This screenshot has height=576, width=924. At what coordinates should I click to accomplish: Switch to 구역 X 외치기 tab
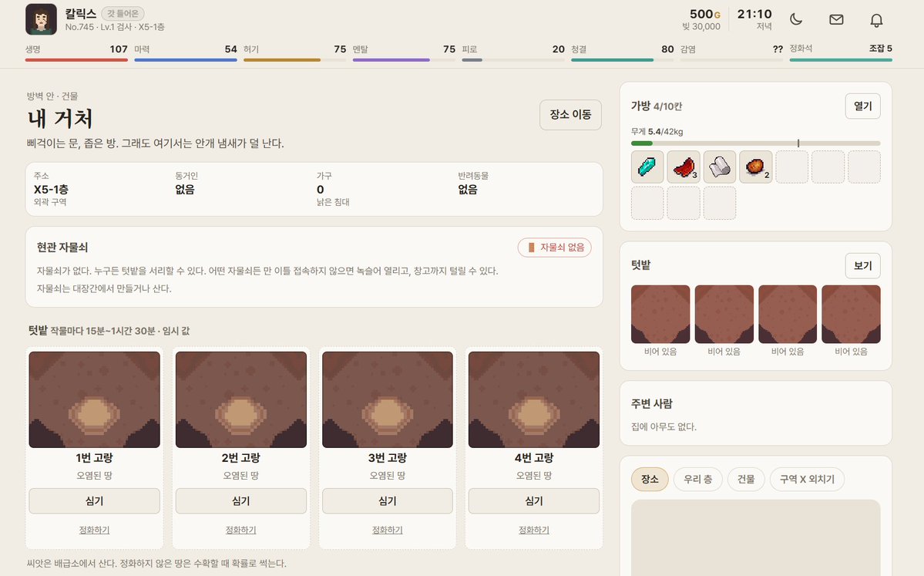[807, 480]
